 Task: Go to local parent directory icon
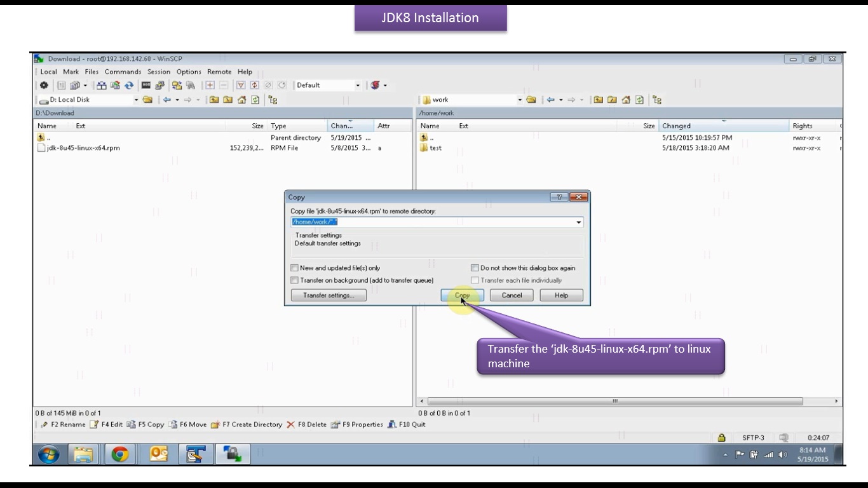pos(214,100)
